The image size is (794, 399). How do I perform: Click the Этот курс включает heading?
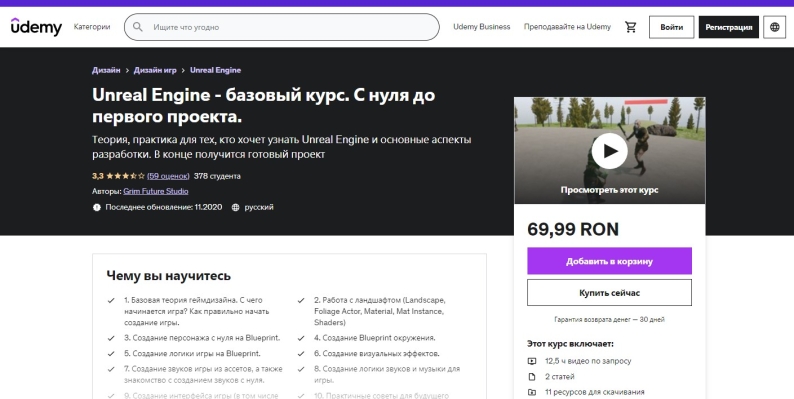pyautogui.click(x=570, y=344)
